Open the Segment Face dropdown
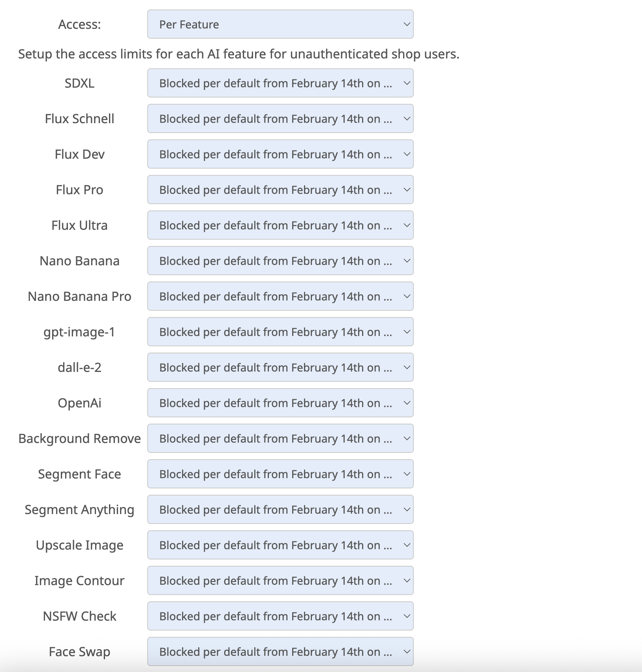The image size is (642, 672). [280, 474]
